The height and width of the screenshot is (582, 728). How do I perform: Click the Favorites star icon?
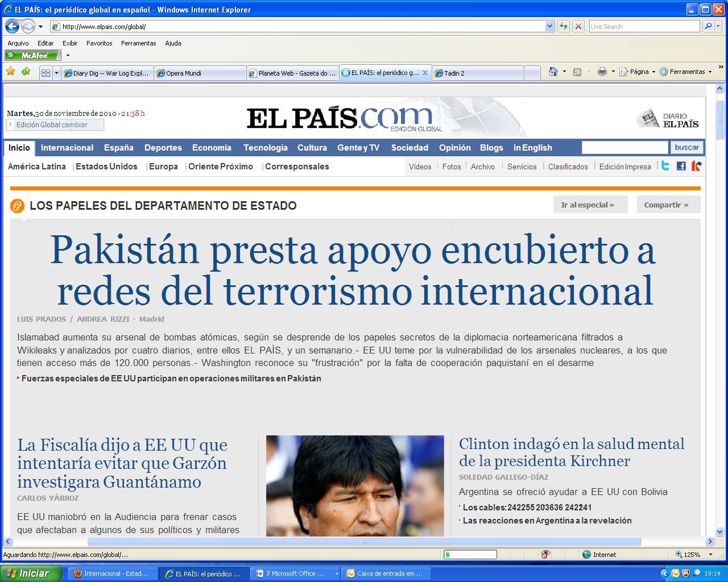pyautogui.click(x=10, y=72)
